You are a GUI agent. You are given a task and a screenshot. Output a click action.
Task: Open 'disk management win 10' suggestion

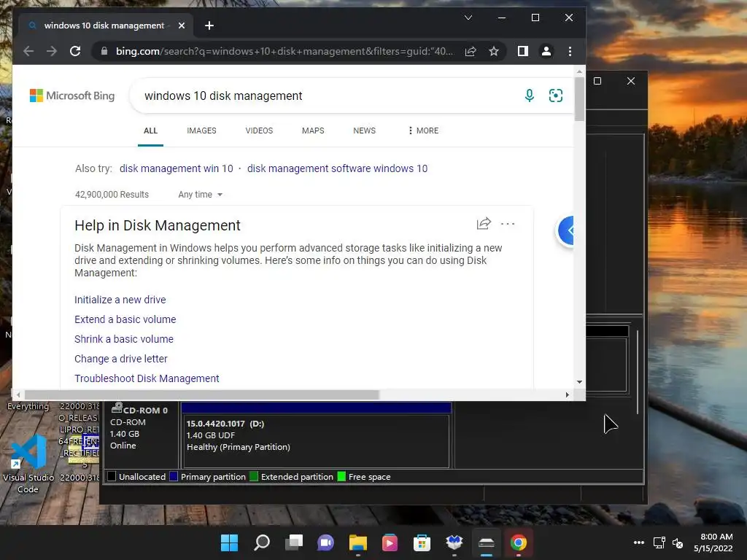click(177, 168)
